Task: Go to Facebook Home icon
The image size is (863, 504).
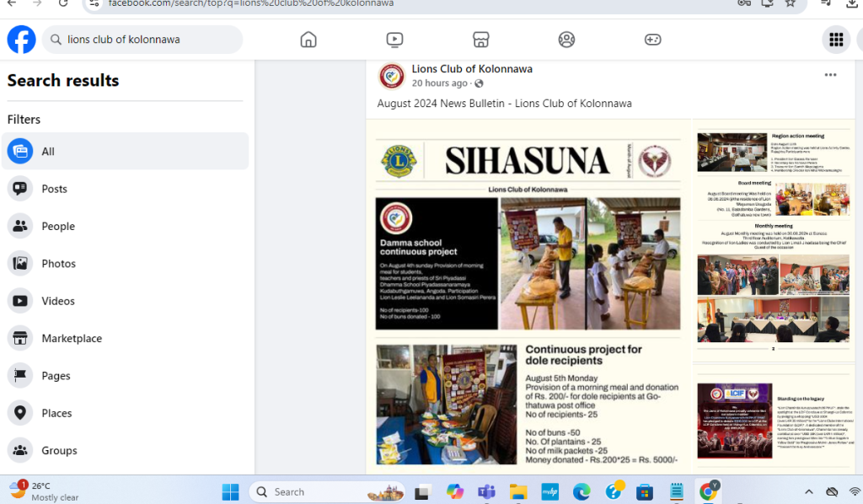Action: pos(308,40)
